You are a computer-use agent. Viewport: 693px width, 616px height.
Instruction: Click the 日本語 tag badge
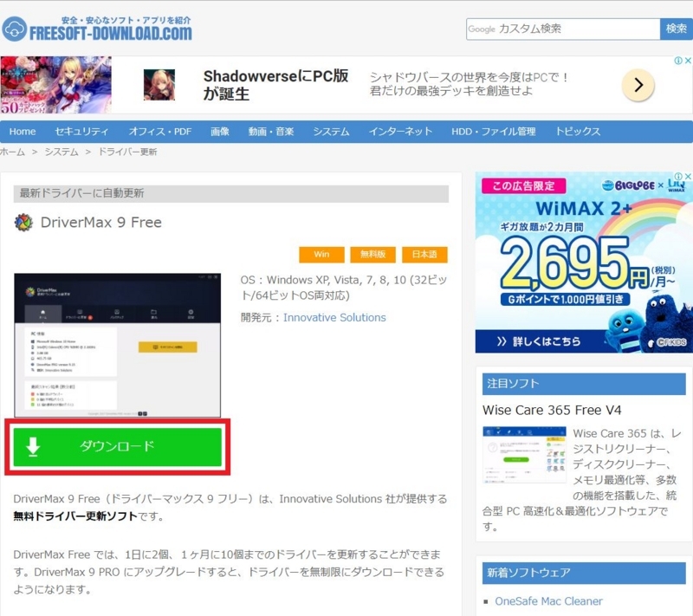click(424, 255)
